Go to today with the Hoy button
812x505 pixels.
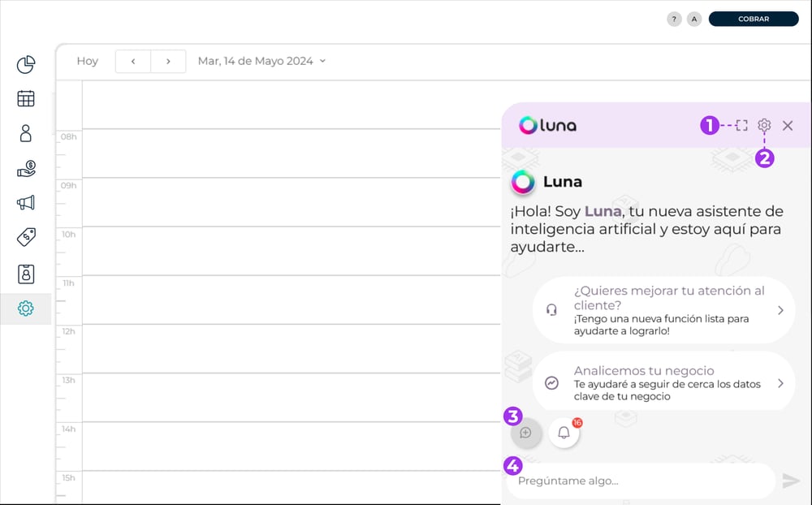[x=88, y=61]
